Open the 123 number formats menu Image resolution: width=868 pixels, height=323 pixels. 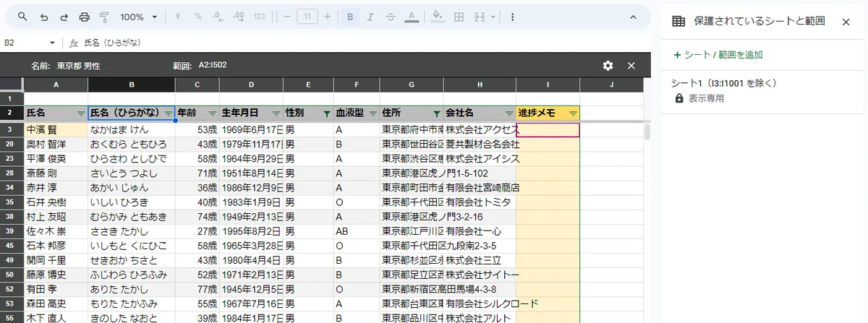tap(260, 17)
